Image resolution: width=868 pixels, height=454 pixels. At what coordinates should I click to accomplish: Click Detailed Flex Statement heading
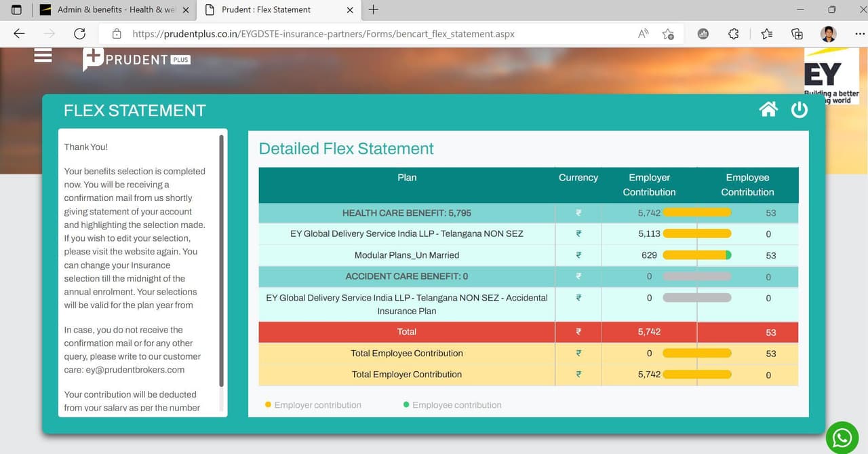tap(347, 149)
